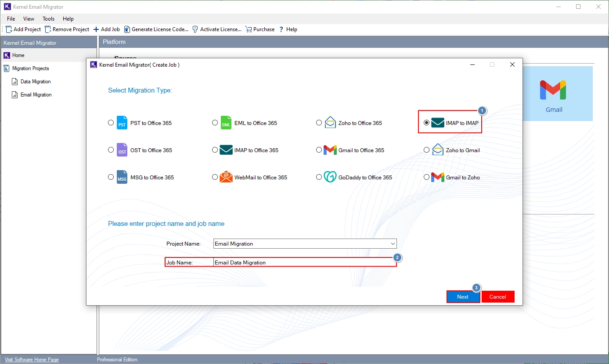Open the View menu
Screen dimensions: 609x364
[29, 19]
